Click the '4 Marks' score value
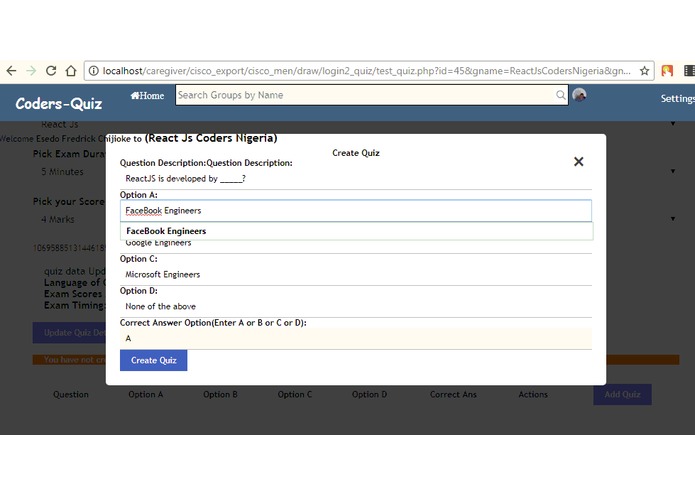The image size is (695, 494). point(58,219)
